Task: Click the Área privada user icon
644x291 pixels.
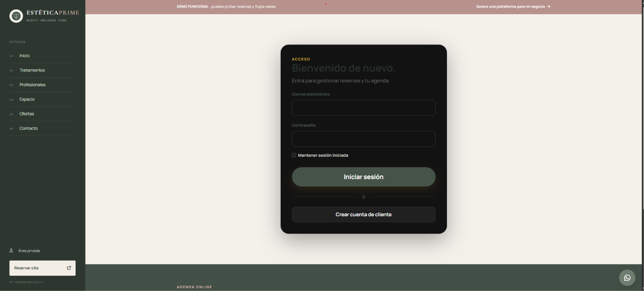Action: (11, 250)
